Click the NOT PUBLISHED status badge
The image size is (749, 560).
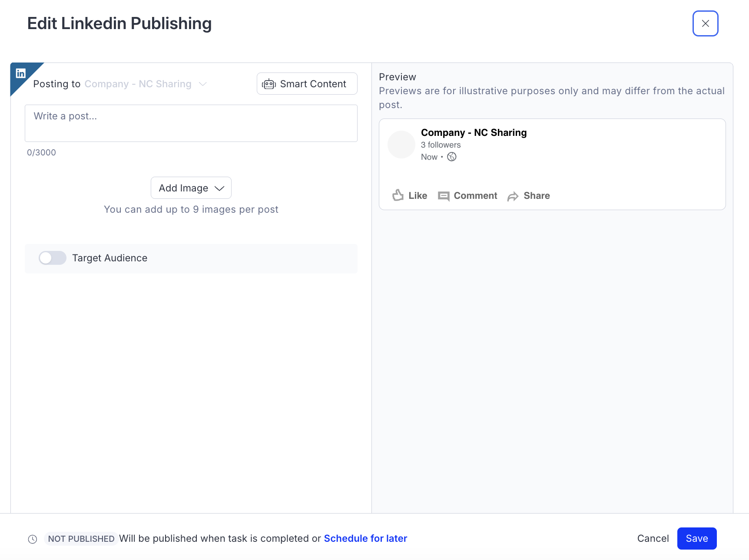[81, 539]
